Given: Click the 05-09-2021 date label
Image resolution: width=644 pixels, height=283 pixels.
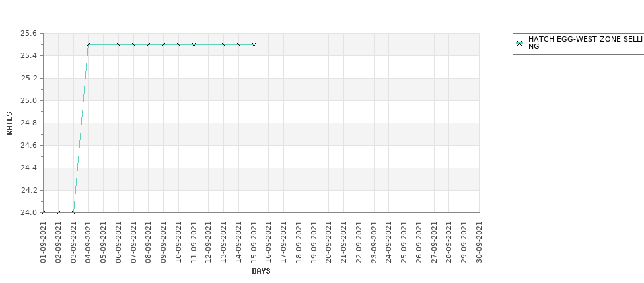Looking at the screenshot, I should coord(103,242).
